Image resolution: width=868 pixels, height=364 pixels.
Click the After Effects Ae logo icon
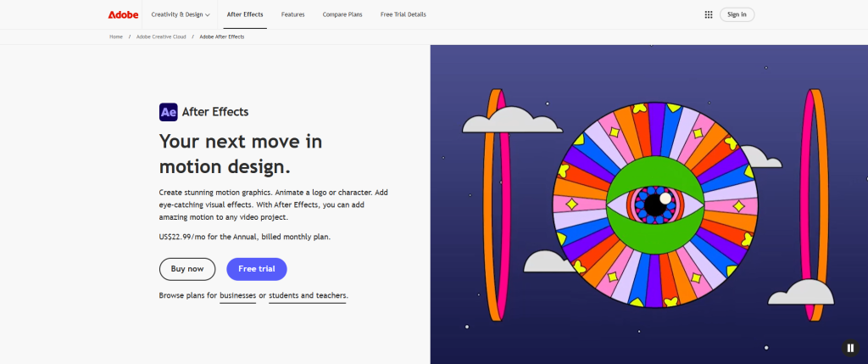(x=169, y=112)
